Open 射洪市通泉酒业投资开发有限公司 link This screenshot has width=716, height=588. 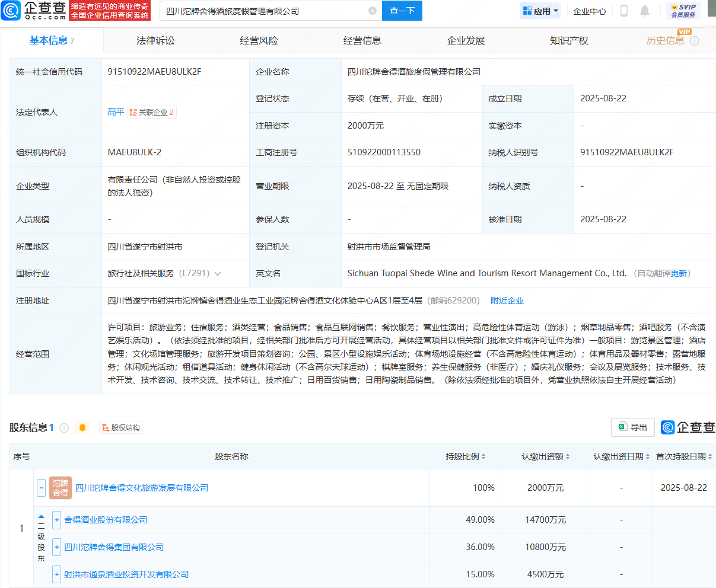coord(126,574)
